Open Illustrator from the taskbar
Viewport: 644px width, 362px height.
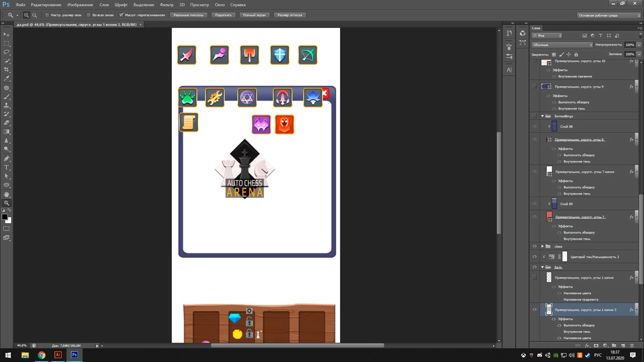pyautogui.click(x=58, y=355)
